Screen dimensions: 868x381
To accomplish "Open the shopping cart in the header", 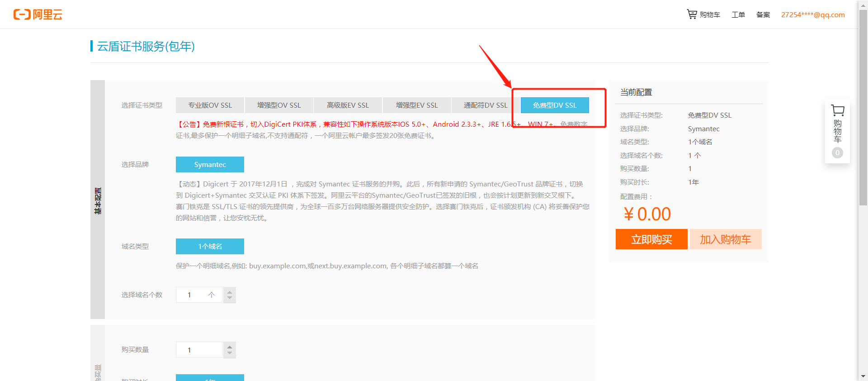I will tap(703, 14).
